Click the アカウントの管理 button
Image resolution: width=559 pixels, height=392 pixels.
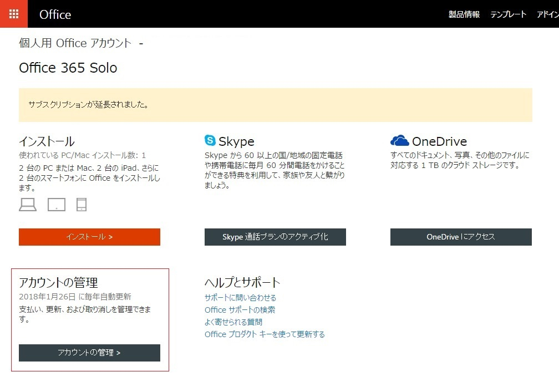[x=89, y=353]
